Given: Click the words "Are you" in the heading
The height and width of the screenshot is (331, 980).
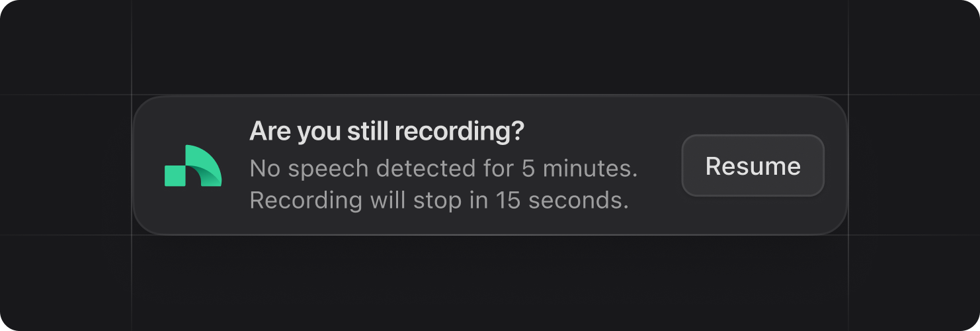Looking at the screenshot, I should (295, 132).
